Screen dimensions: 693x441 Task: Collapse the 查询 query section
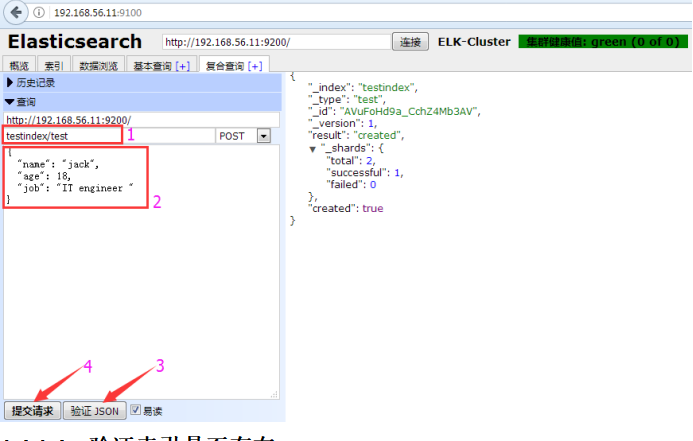click(x=142, y=102)
